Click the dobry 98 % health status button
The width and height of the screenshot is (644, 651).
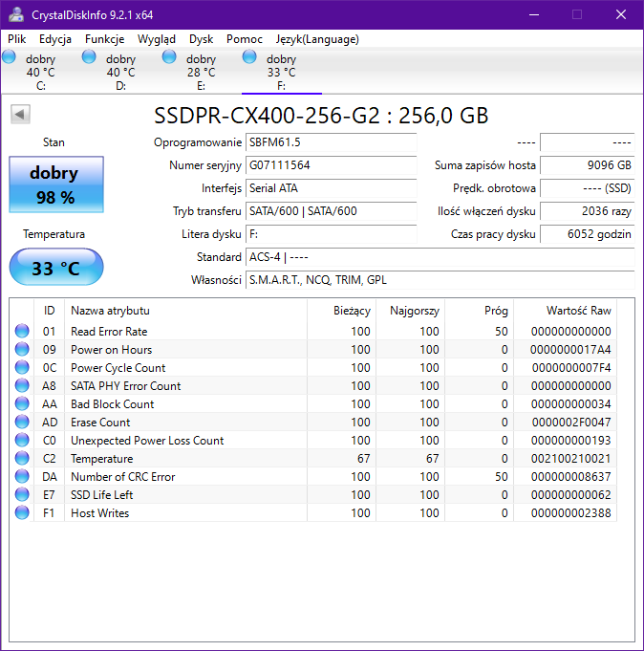tap(54, 184)
